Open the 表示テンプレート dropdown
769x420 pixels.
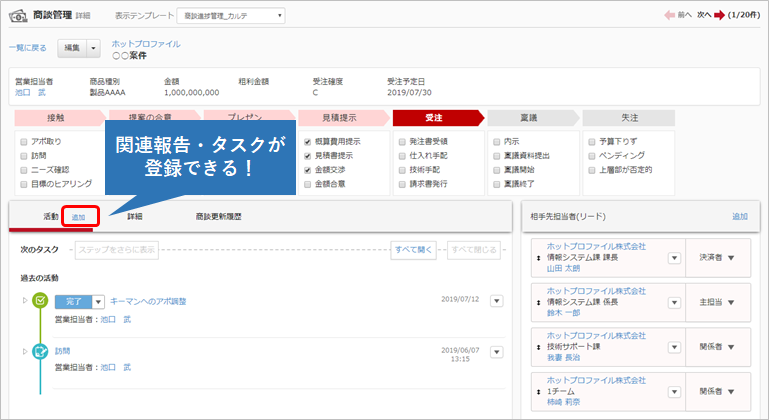click(231, 16)
